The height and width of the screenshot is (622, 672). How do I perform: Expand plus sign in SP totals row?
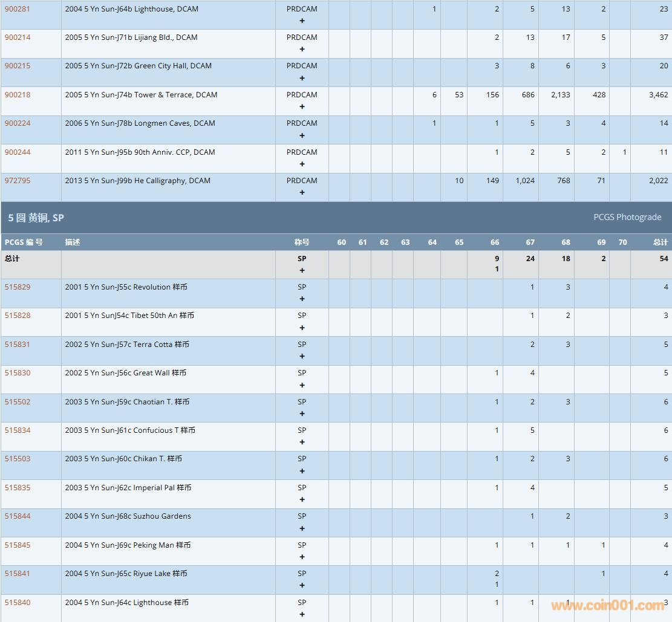(302, 271)
